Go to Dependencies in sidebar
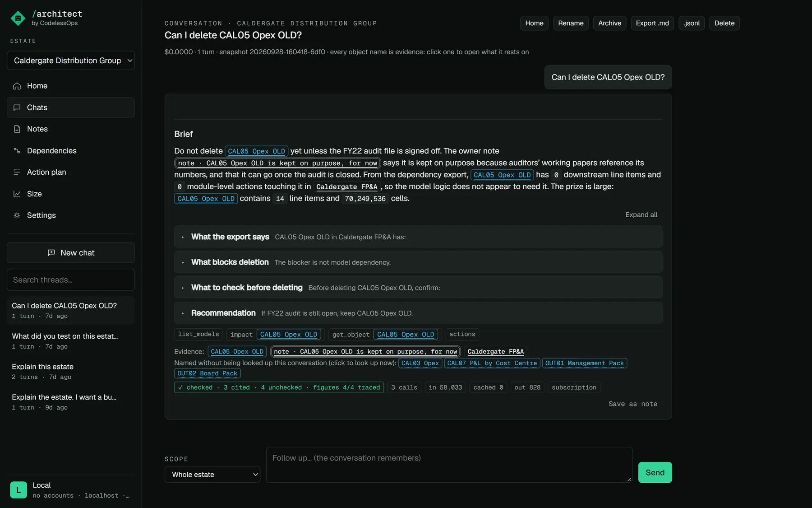Viewport: 812px width, 508px height. tap(71, 151)
